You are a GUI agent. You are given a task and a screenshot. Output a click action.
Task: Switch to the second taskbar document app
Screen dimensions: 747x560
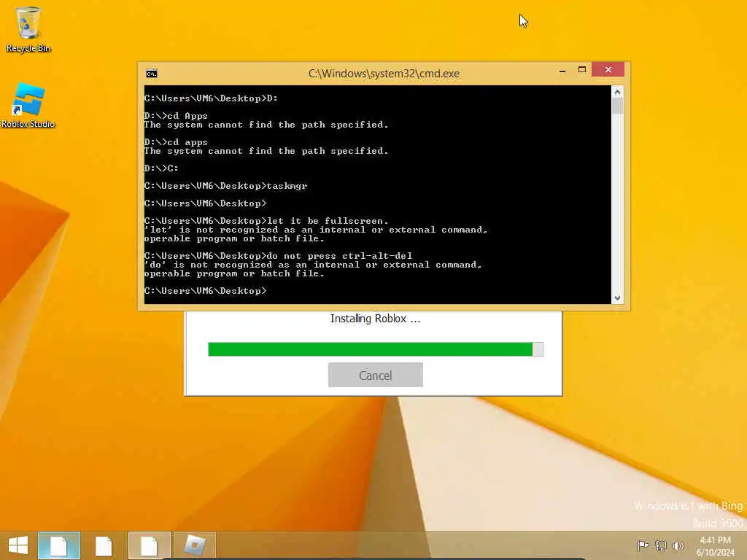(104, 545)
